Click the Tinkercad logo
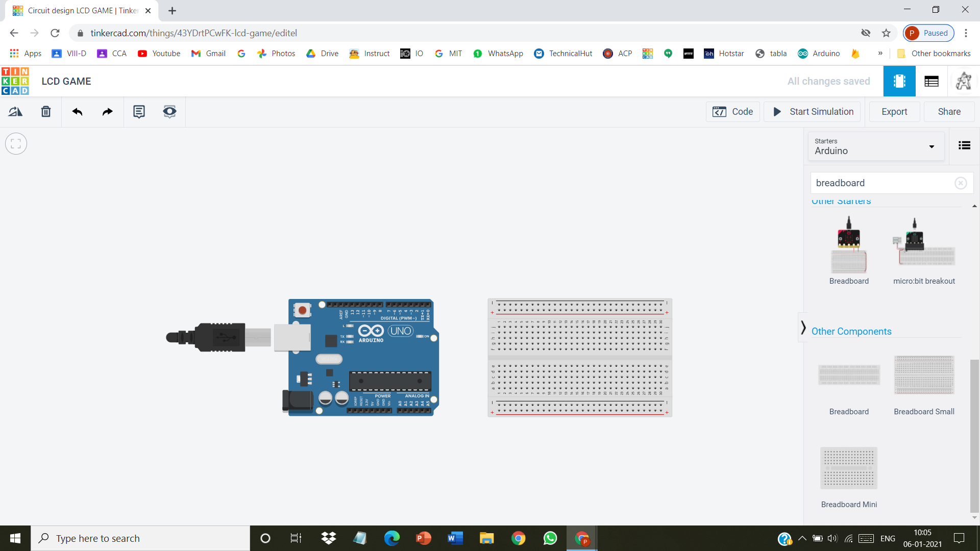The width and height of the screenshot is (980, 551). coord(15,81)
